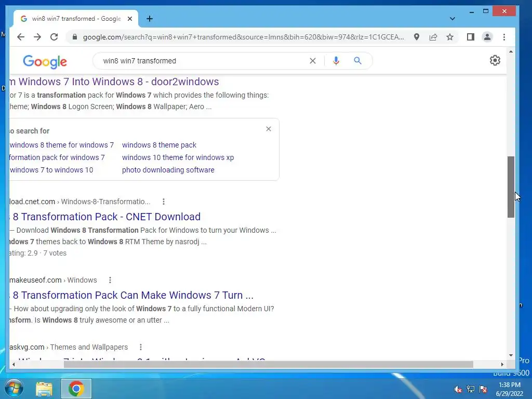Dismiss the also search for box

(269, 129)
